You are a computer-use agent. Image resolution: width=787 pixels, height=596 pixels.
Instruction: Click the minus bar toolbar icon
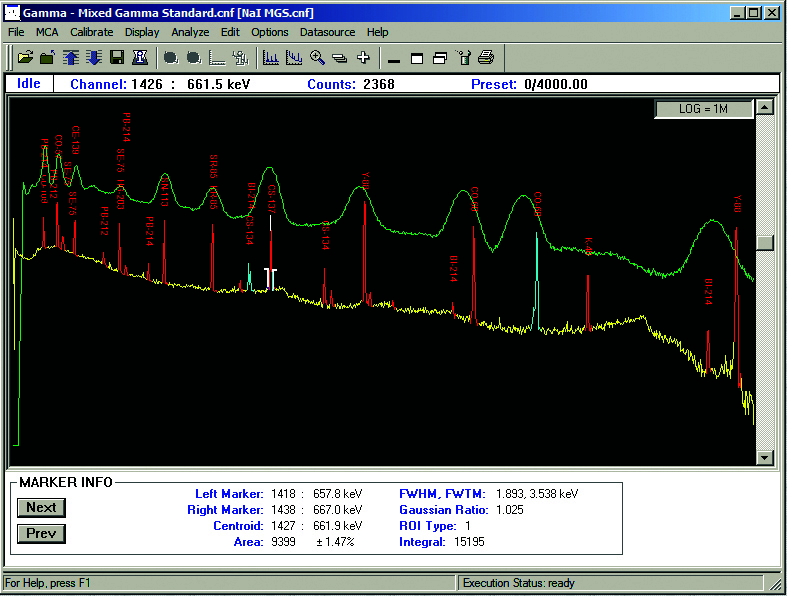[394, 59]
